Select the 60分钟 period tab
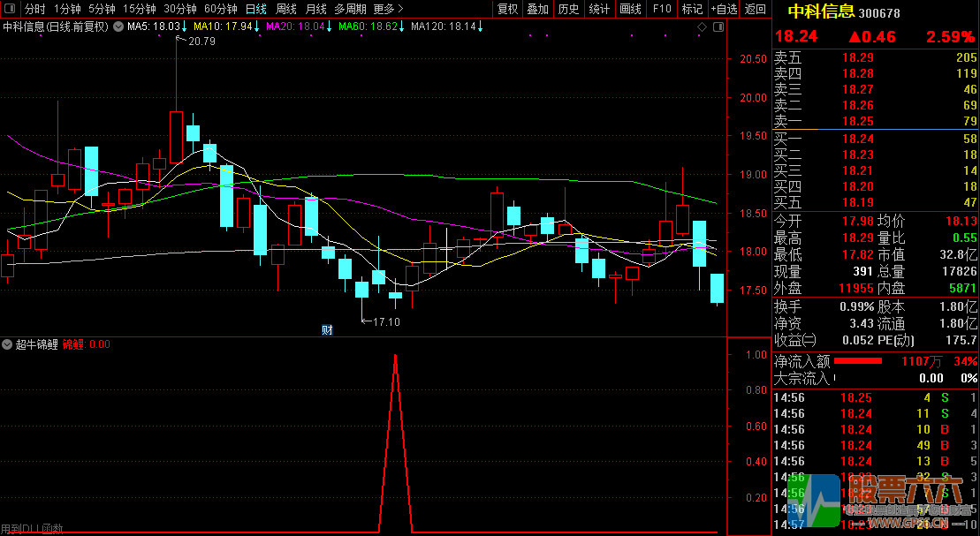980x536 pixels. pyautogui.click(x=221, y=9)
